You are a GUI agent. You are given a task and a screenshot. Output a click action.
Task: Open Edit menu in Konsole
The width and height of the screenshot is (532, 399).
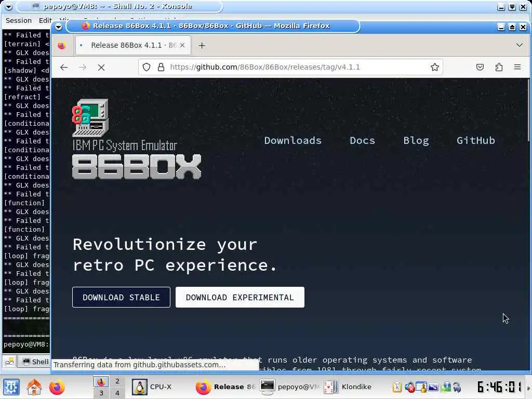45,20
